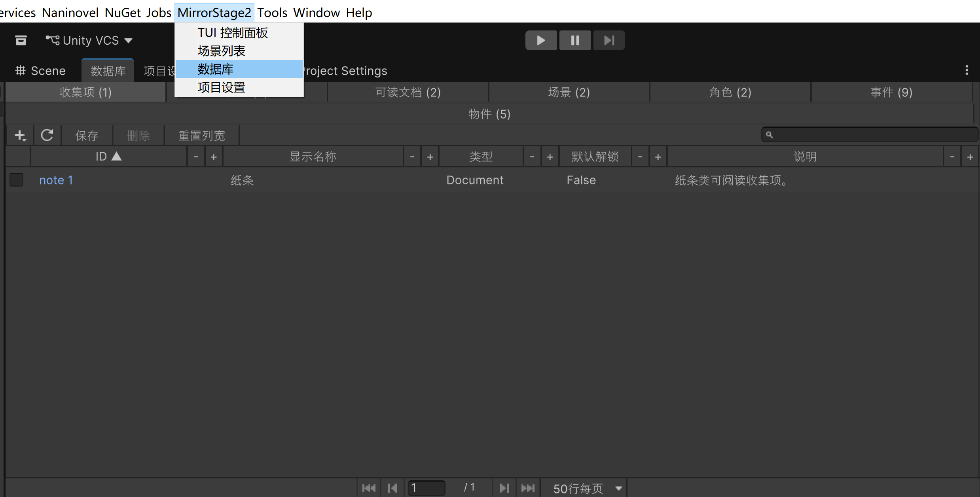This screenshot has width=980, height=497.
Task: Click the 纸条 display name cell
Action: (x=242, y=180)
